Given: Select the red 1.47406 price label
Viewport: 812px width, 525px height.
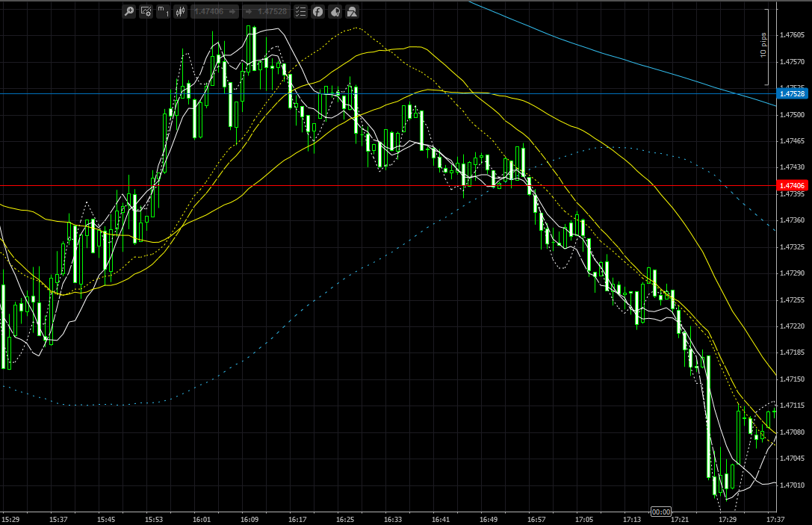Looking at the screenshot, I should (x=793, y=185).
